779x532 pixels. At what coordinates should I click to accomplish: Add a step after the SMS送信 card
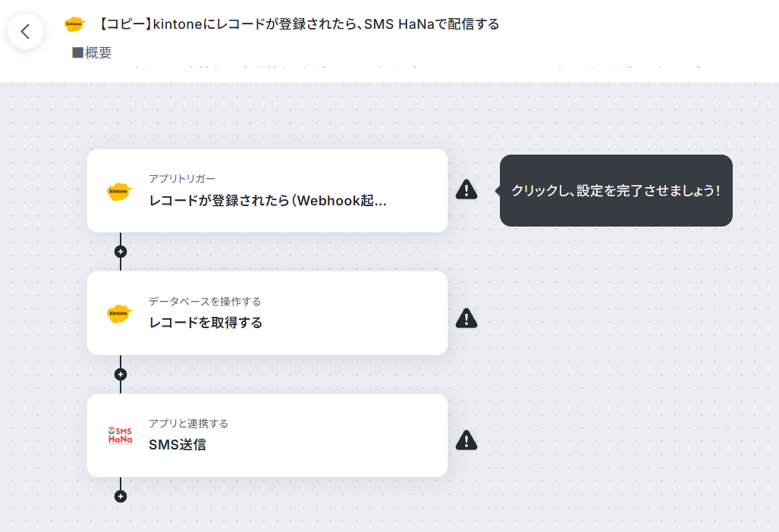[x=121, y=496]
